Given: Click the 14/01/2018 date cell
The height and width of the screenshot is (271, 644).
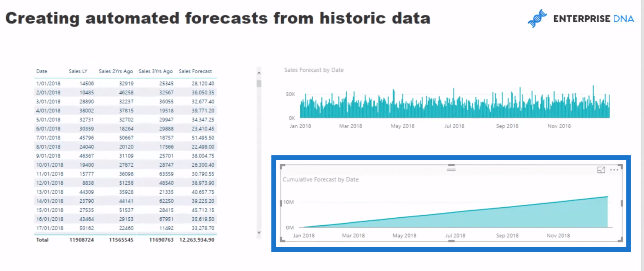Looking at the screenshot, I should pyautogui.click(x=50, y=201).
